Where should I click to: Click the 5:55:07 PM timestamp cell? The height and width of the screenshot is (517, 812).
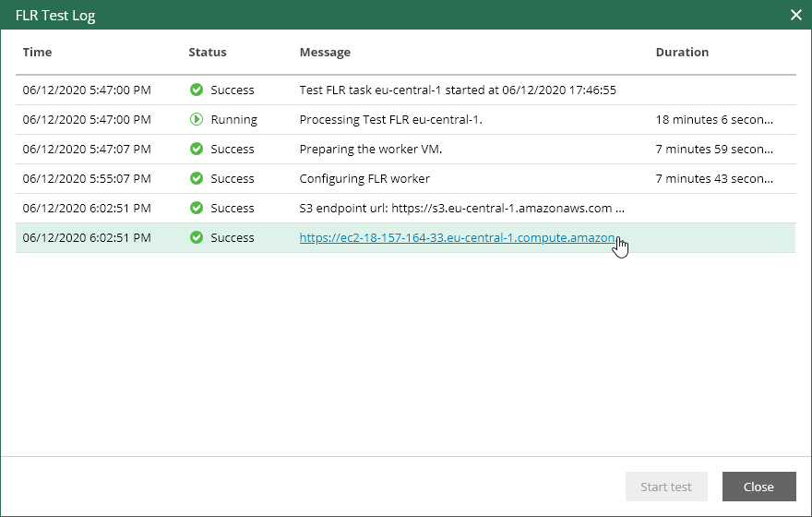pyautogui.click(x=87, y=178)
